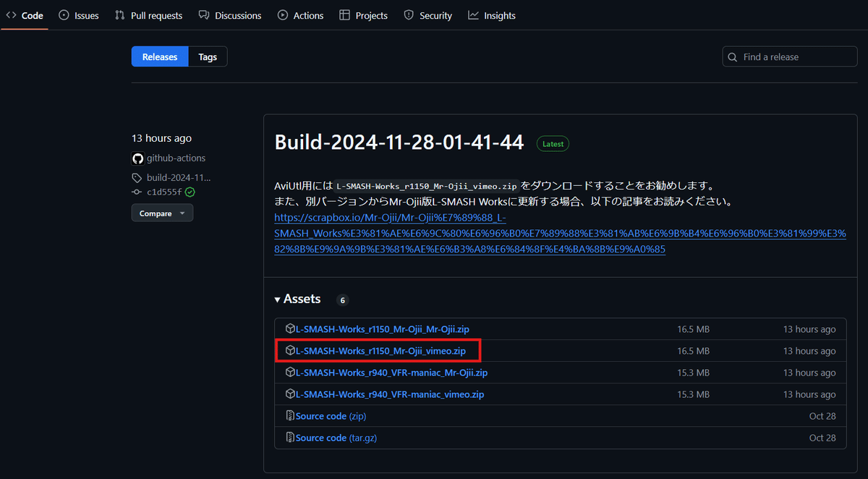
Task: Open the scrapbox.io Mr-Ojii article link
Action: pyautogui.click(x=560, y=233)
